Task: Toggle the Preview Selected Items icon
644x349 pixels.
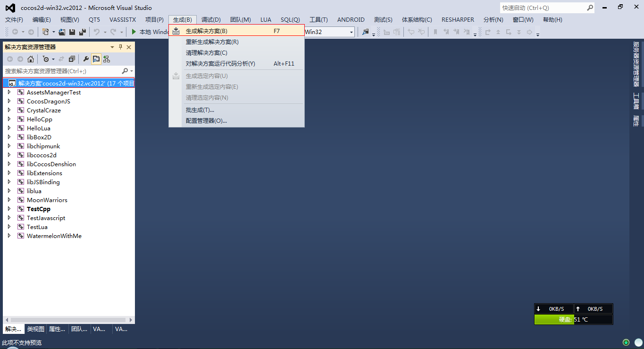Action: [96, 59]
